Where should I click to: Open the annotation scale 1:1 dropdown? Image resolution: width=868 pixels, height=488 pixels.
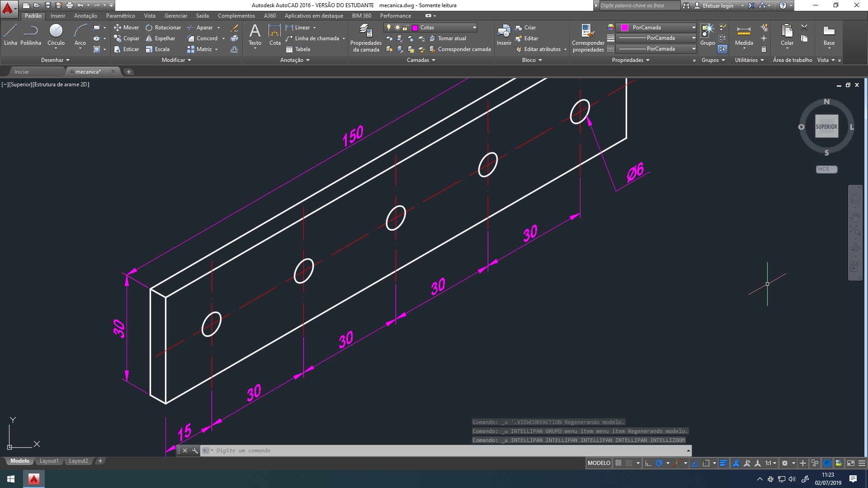[x=771, y=463]
